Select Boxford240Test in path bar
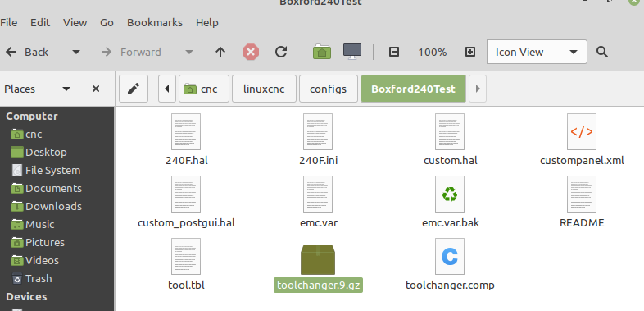 click(413, 89)
